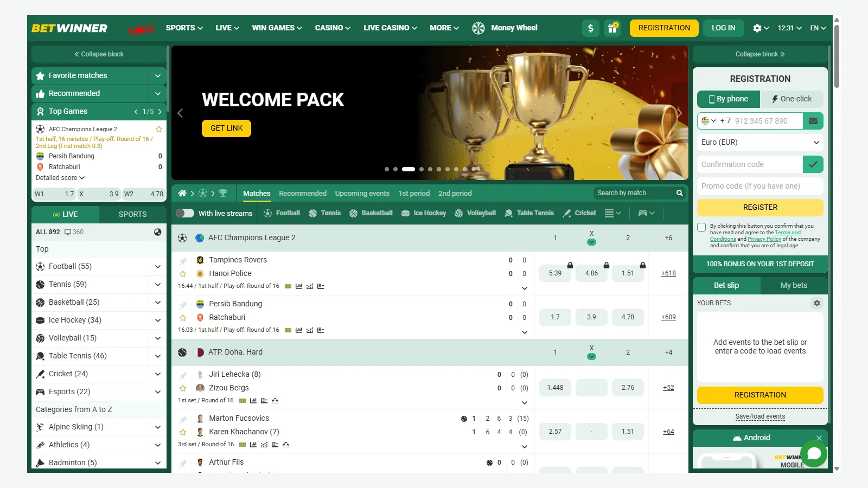Favorite the Zizou Bergs match star

pos(183,388)
